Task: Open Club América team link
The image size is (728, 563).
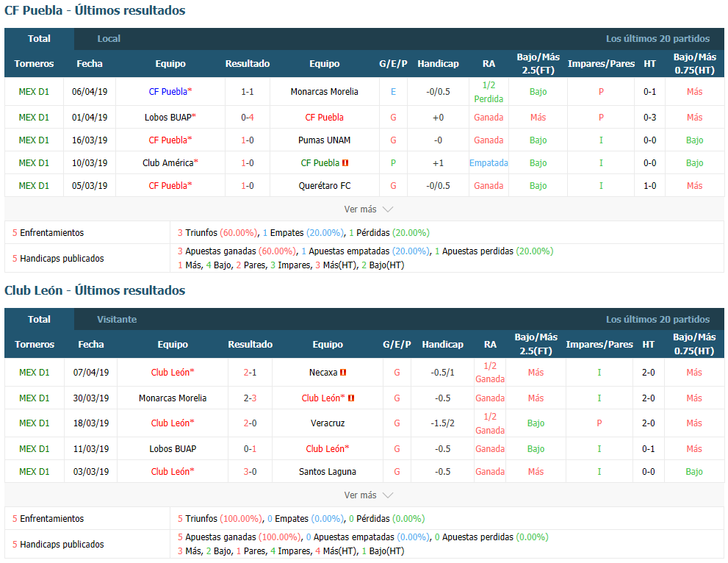Action: coord(170,163)
